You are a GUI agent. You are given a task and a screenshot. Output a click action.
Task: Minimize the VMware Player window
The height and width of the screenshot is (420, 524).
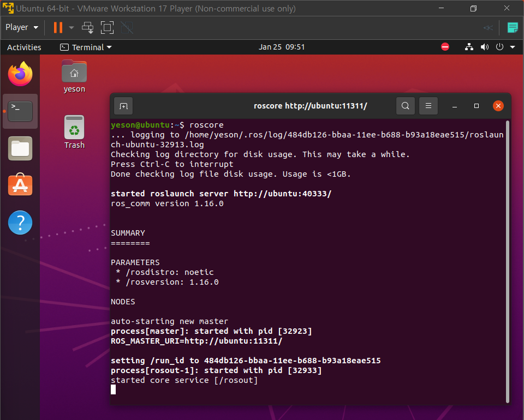coord(441,8)
